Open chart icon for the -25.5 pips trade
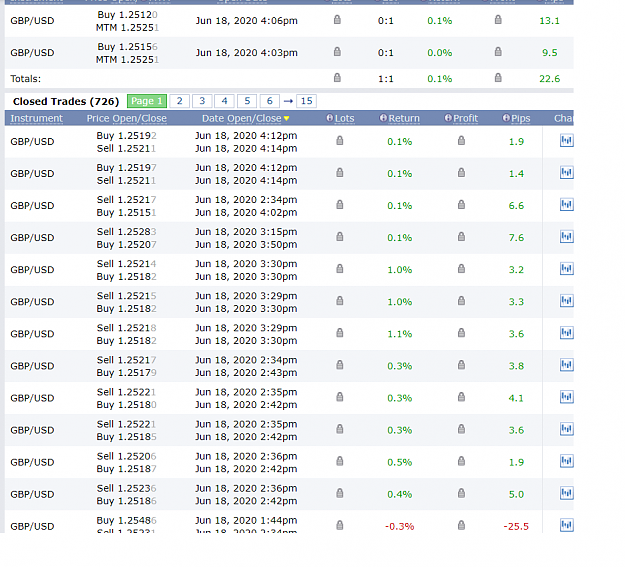 pos(566,525)
